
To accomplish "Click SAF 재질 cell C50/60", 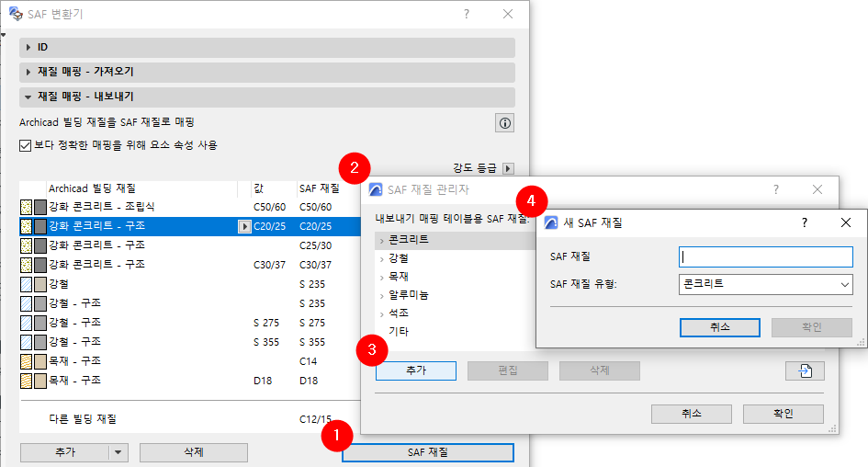I will 316,207.
